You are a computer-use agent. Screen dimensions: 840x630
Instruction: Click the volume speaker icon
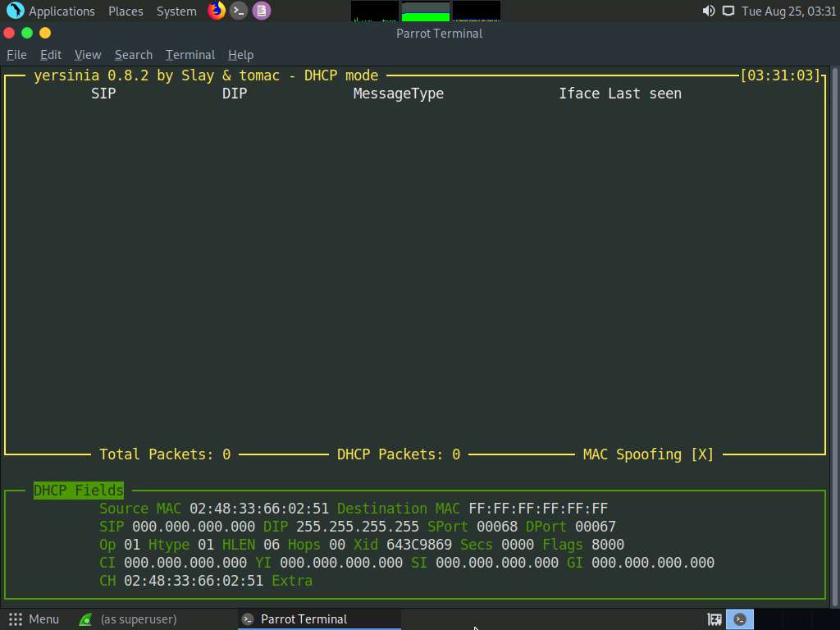(x=708, y=11)
